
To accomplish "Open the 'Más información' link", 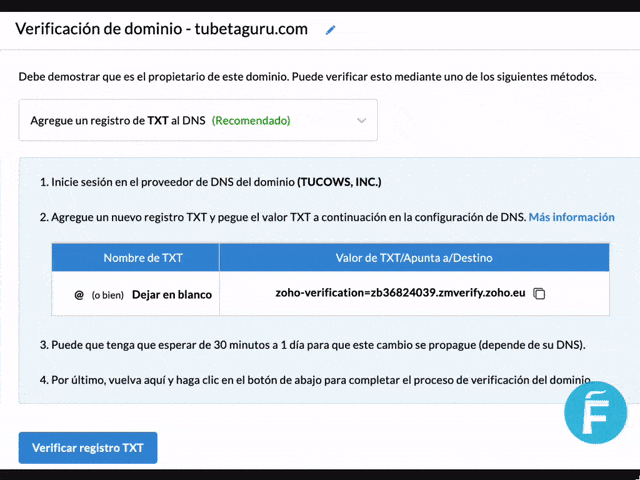I will click(571, 217).
